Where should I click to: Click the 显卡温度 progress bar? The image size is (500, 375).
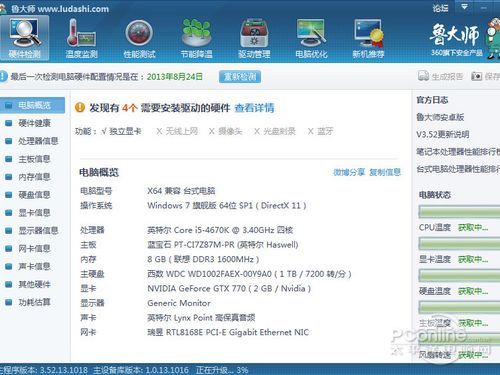tap(459, 244)
